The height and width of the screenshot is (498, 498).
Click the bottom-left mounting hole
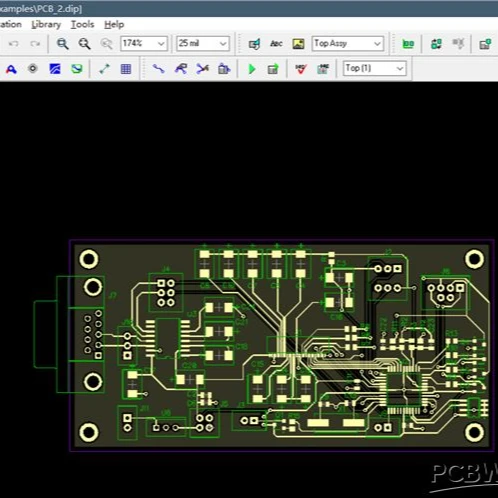click(89, 432)
